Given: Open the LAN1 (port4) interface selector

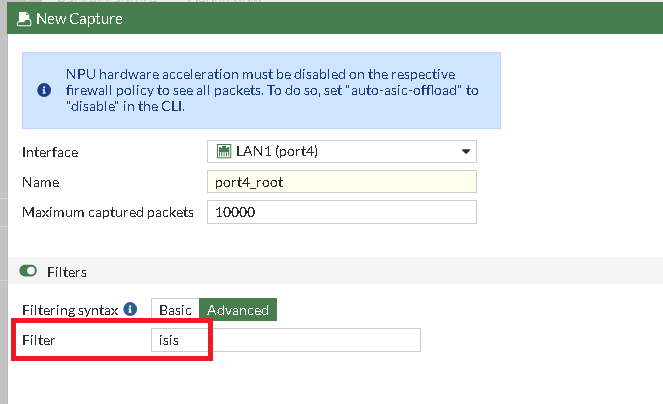Looking at the screenshot, I should (341, 152).
